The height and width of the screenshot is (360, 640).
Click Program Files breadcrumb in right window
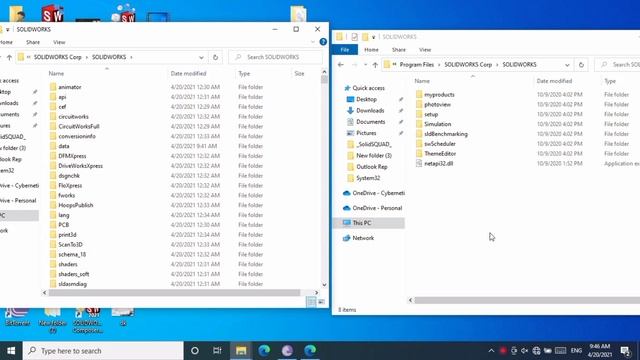416,65
